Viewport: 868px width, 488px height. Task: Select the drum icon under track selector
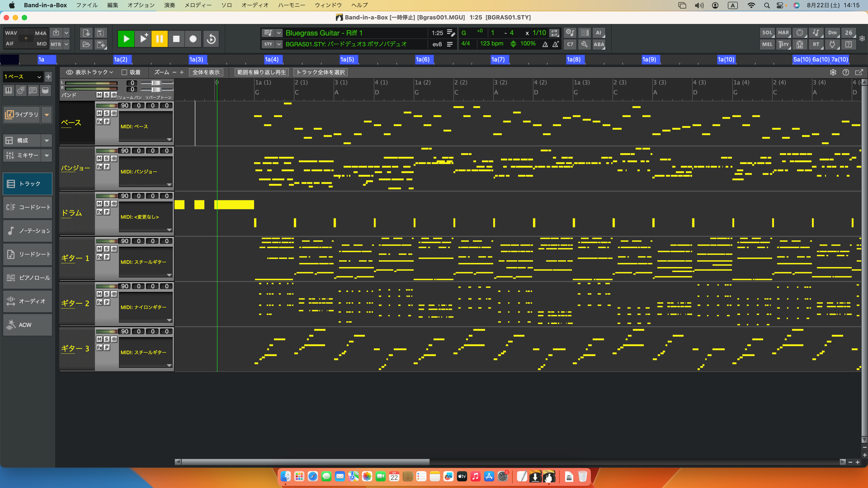[x=45, y=91]
